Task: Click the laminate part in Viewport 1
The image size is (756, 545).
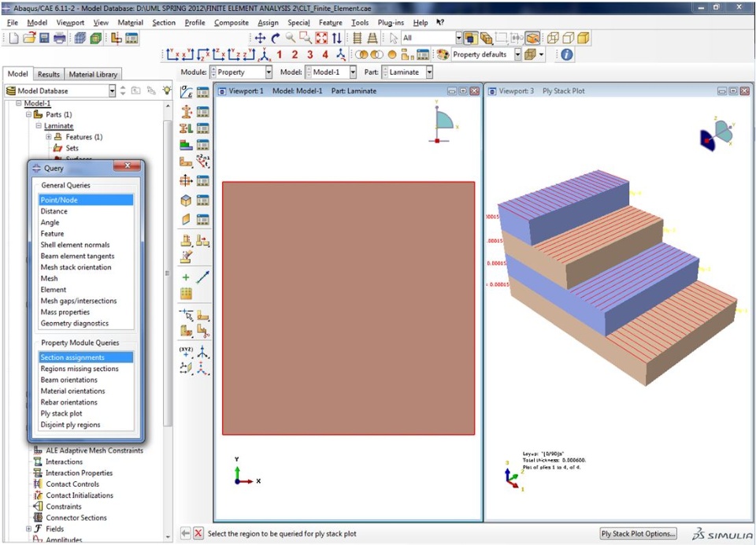Action: point(348,308)
